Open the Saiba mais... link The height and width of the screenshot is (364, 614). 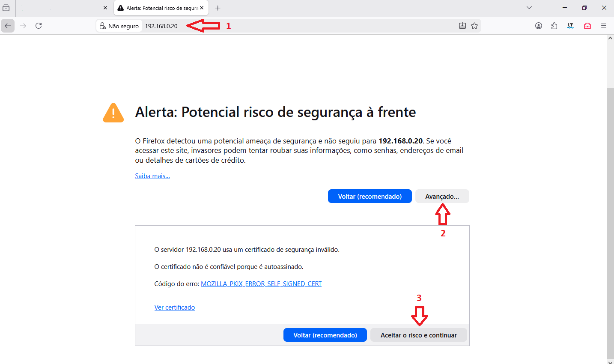(x=152, y=176)
